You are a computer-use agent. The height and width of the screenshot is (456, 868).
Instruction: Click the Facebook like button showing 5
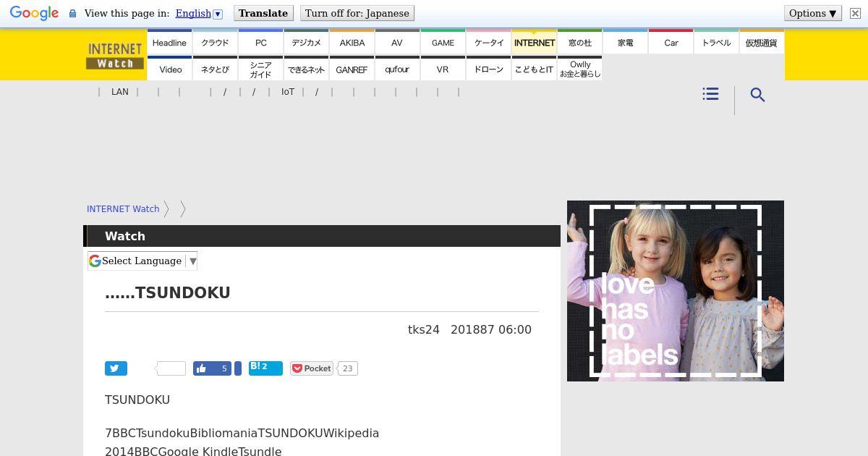[212, 368]
